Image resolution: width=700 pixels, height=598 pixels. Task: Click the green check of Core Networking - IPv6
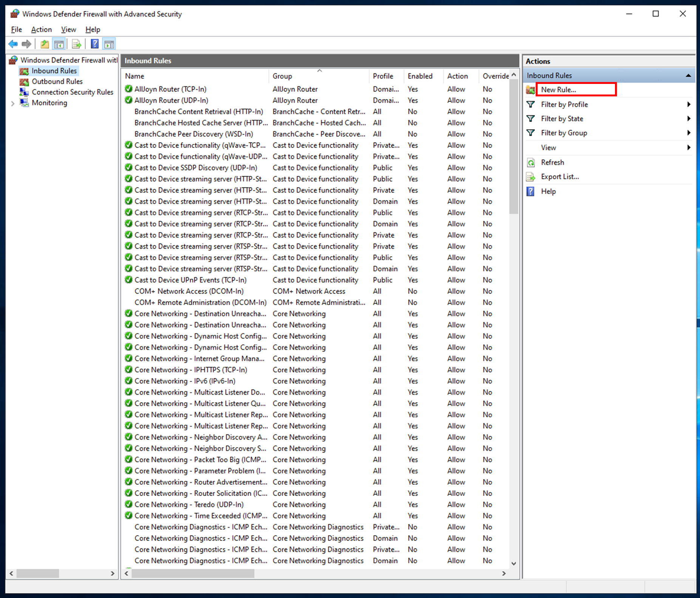pos(129,381)
